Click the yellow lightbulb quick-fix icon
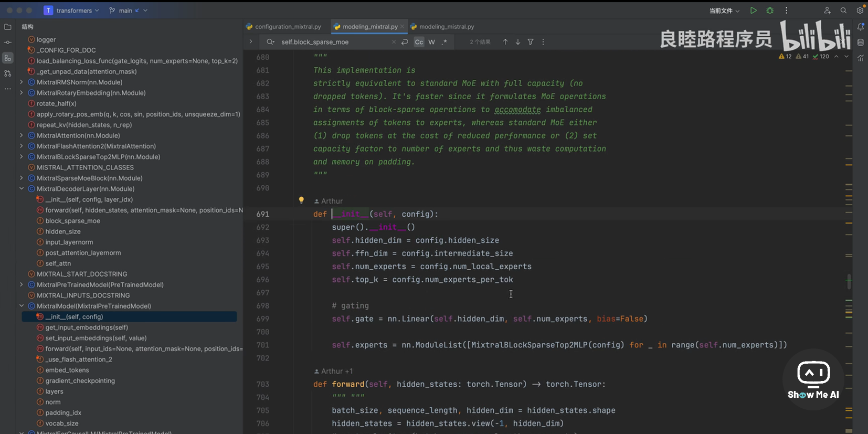The image size is (868, 434). pos(301,200)
